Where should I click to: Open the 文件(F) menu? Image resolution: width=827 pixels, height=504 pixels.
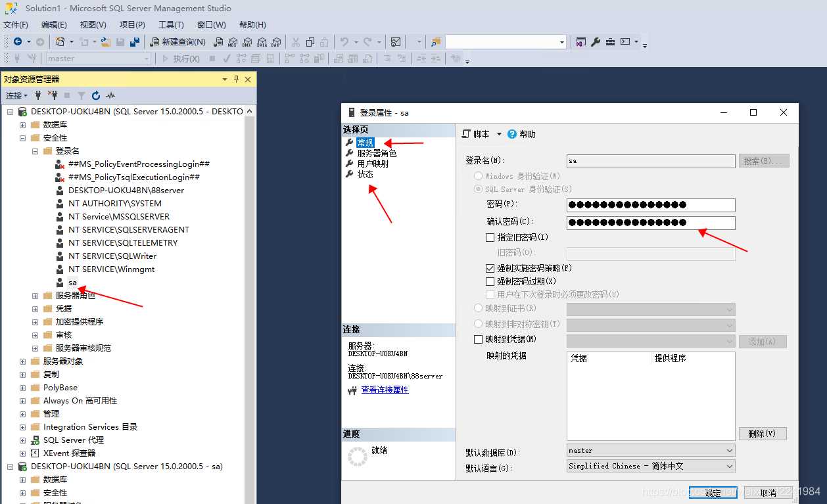click(16, 25)
